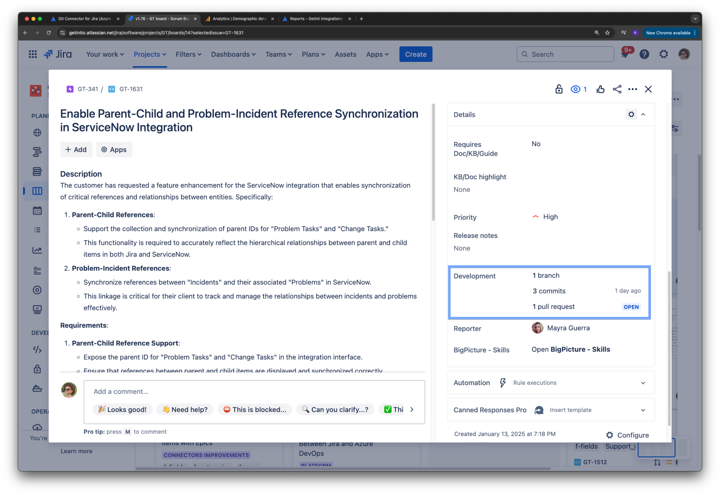Open the Apps button in issue
Viewport: 720px width, 495px height.
(x=114, y=150)
